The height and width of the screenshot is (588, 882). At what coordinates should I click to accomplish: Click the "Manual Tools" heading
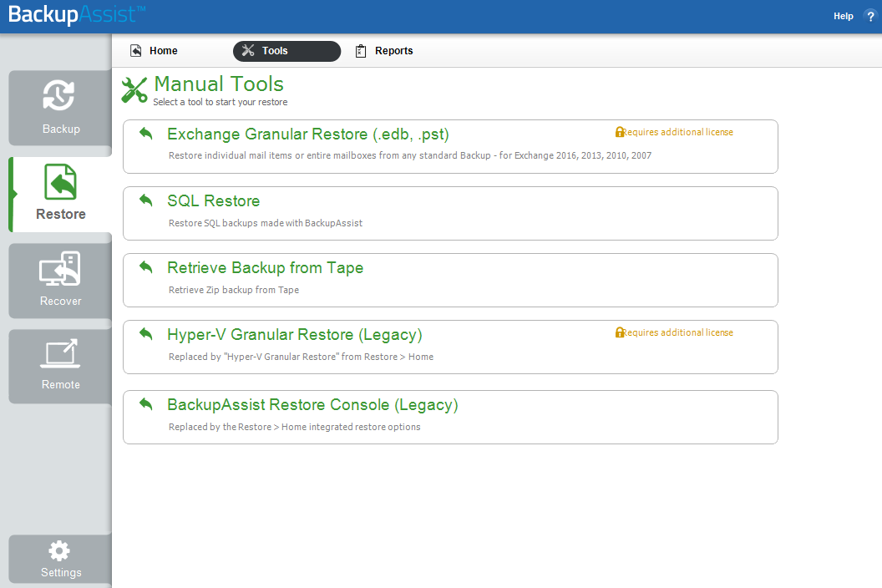(x=219, y=84)
